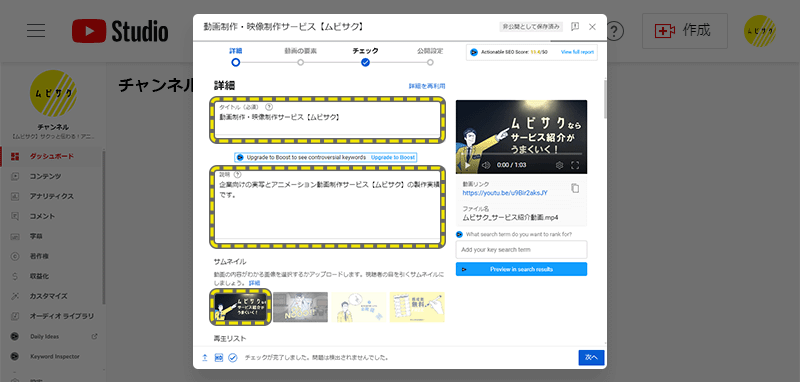
Task: Click the 詳細 link under サムネイル description
Action: (254, 283)
